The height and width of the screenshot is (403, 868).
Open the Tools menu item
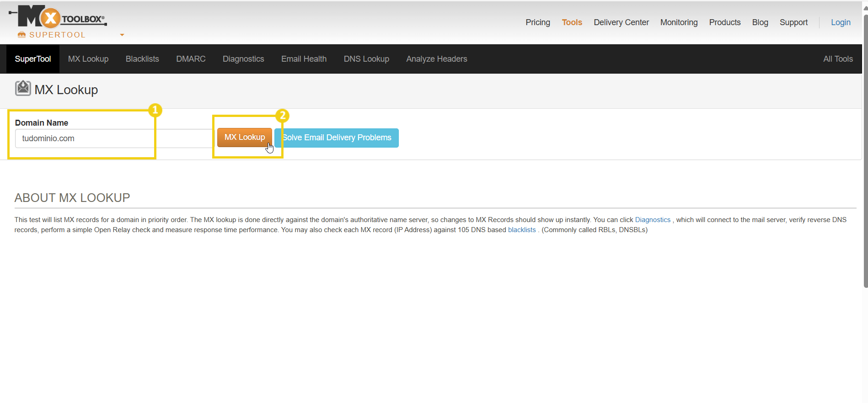pos(572,22)
